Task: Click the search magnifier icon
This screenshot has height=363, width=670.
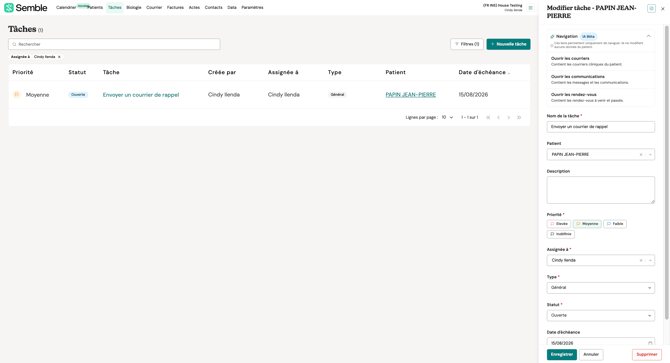Action: coord(14,44)
